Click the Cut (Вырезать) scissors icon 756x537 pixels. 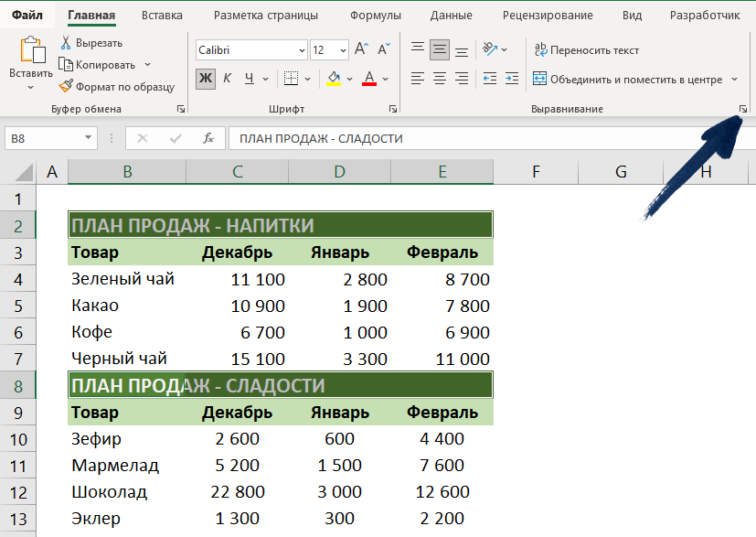67,43
